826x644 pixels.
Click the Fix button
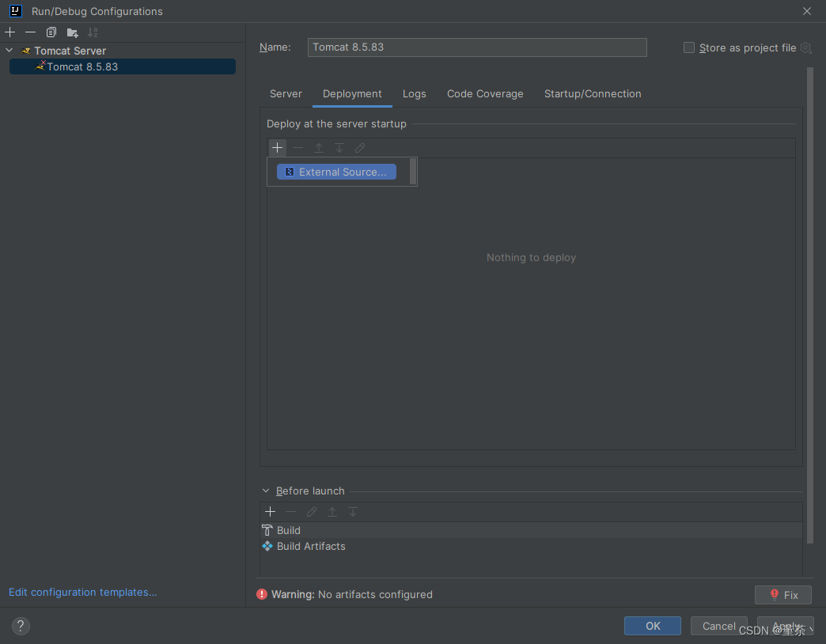point(782,595)
